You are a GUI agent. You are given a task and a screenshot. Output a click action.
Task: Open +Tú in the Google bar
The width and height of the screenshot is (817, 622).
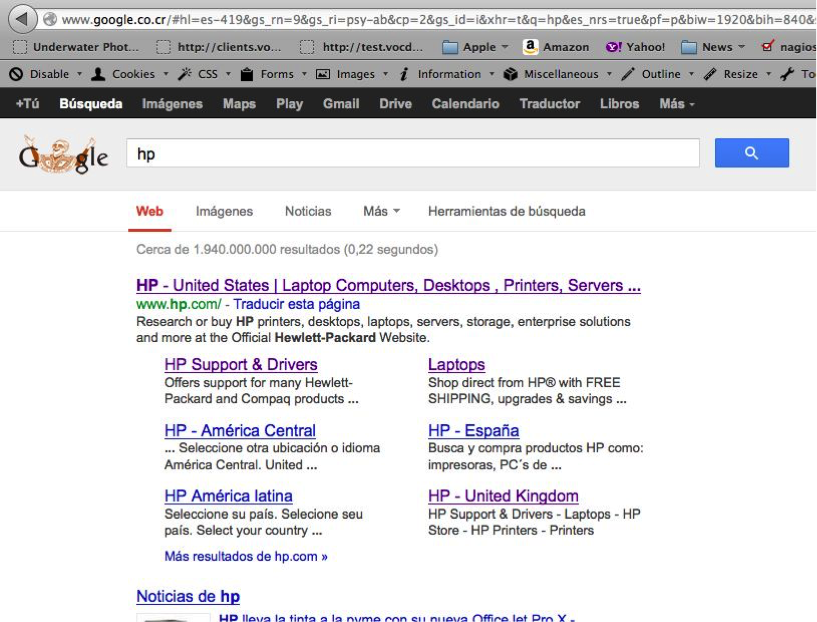[28, 104]
